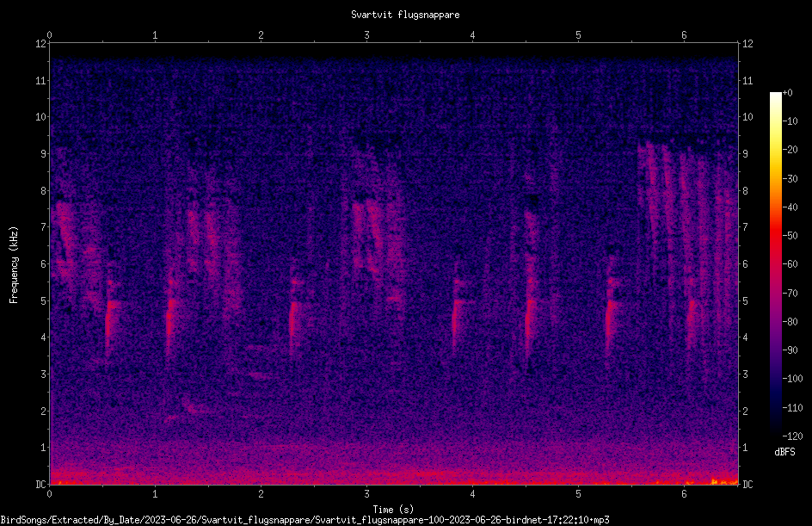Click tick '5' on the bottom time axis
Viewport: 812px width, 526px height.
tap(578, 494)
